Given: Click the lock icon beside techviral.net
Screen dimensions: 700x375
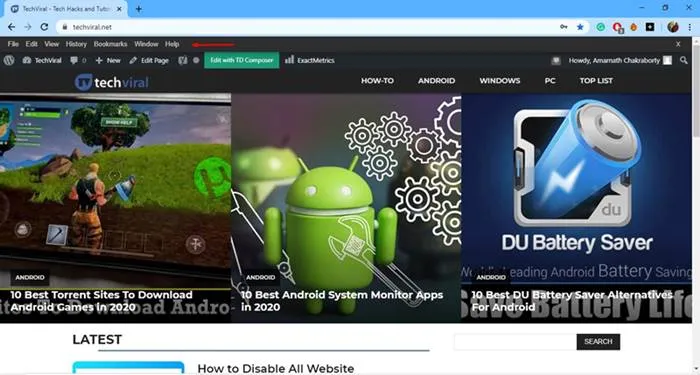Looking at the screenshot, I should 65,27.
